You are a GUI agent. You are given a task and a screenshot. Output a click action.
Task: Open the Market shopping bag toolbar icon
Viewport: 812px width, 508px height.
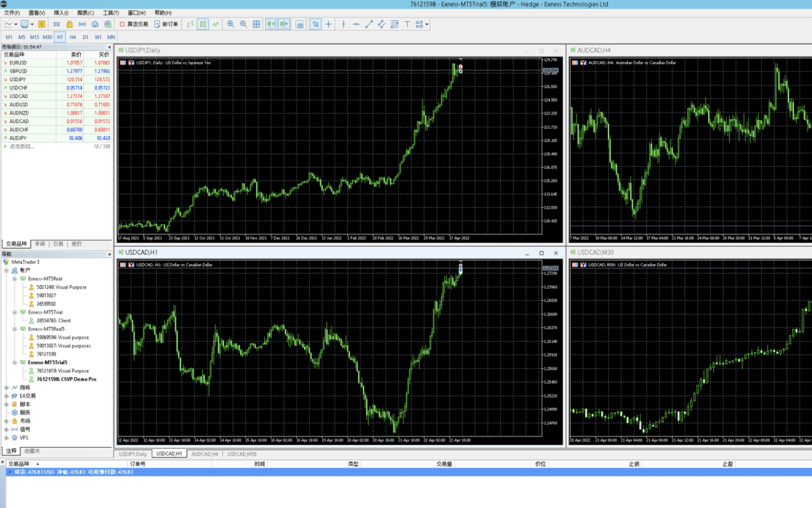coord(70,24)
